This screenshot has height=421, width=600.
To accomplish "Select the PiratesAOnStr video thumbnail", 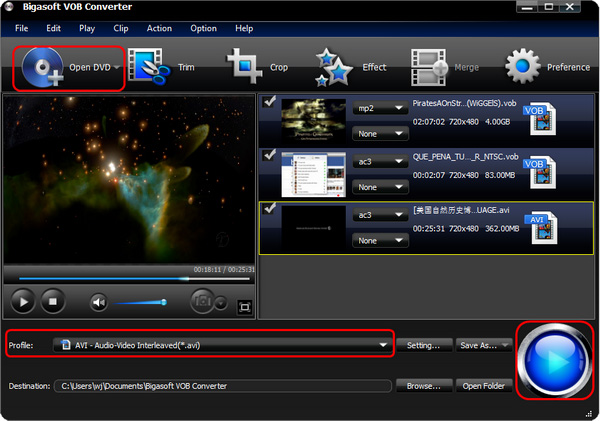I will coord(313,121).
